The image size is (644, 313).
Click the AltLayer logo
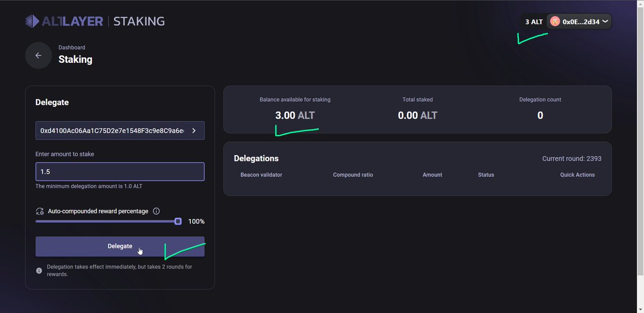(x=64, y=21)
